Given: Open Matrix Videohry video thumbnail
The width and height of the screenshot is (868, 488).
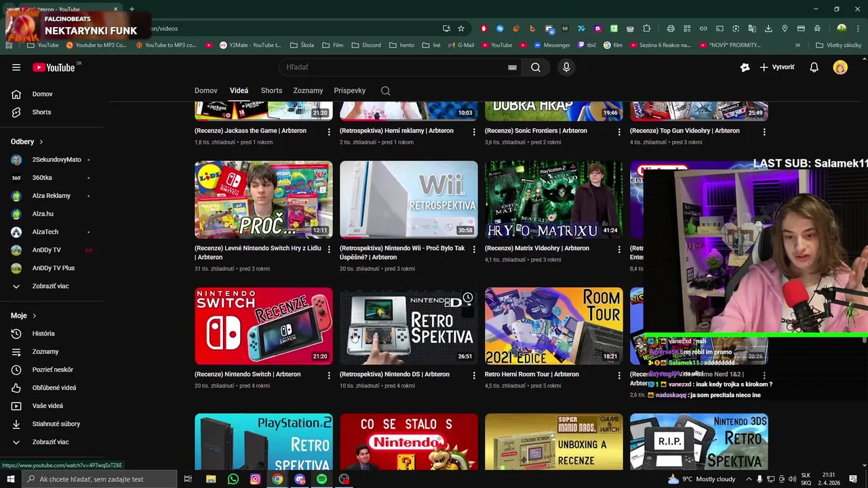Looking at the screenshot, I should (x=553, y=199).
